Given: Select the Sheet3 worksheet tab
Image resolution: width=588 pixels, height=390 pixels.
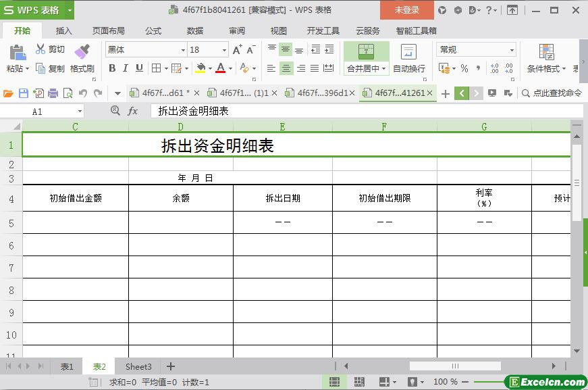Looking at the screenshot, I should click(x=138, y=366).
